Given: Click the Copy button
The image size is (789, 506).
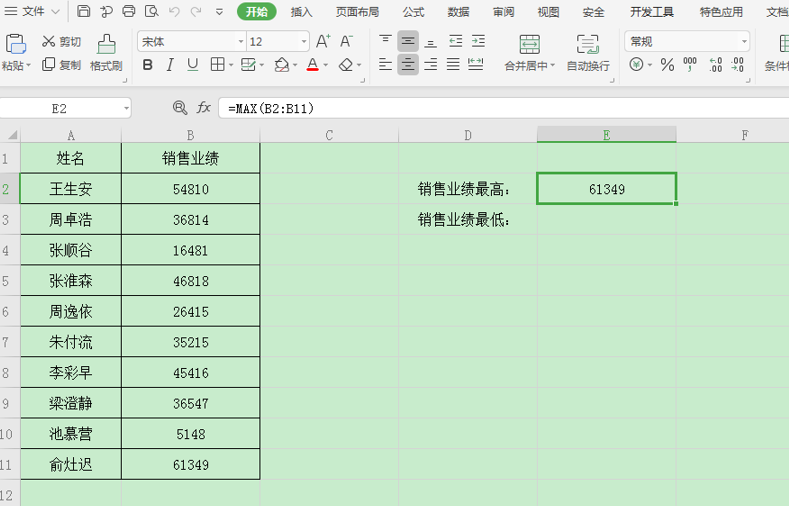Looking at the screenshot, I should [x=61, y=65].
